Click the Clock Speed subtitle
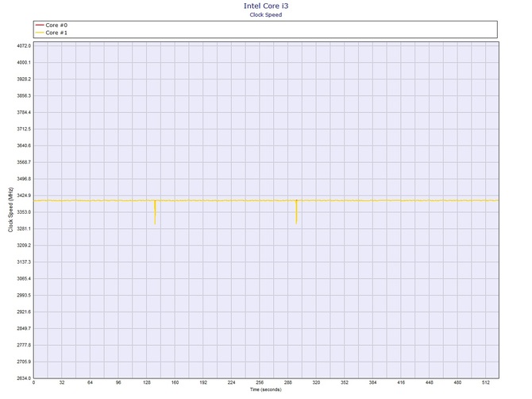This screenshot has height=399, width=532. pyautogui.click(x=266, y=14)
